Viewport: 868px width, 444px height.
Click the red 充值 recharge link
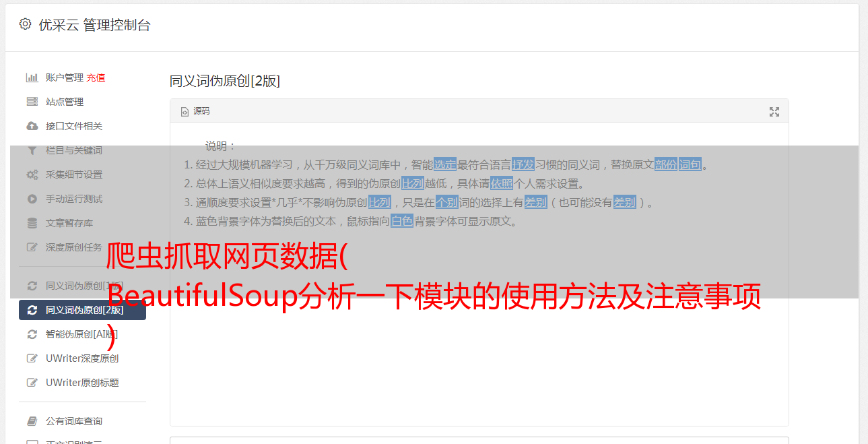coord(96,77)
